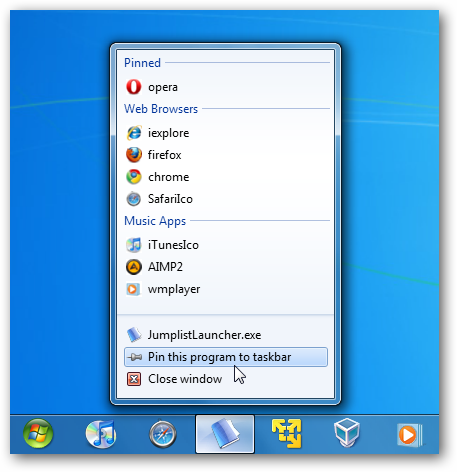Click the pin icon beside Pin this program

(135, 357)
